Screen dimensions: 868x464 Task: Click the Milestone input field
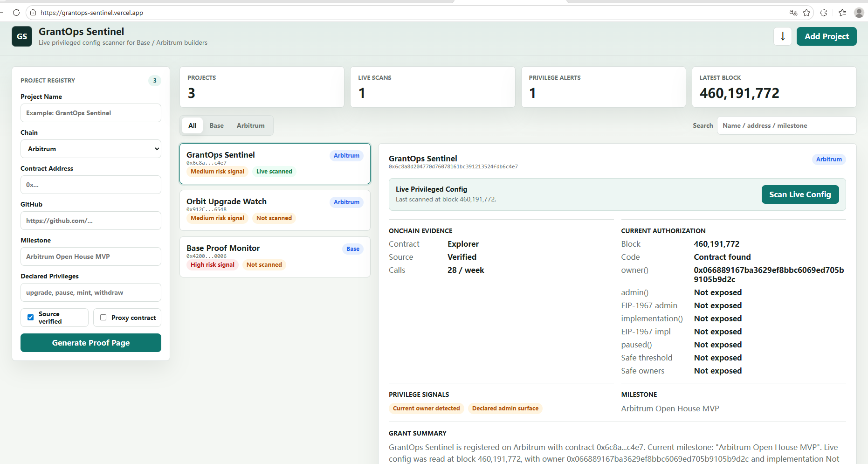pos(91,256)
